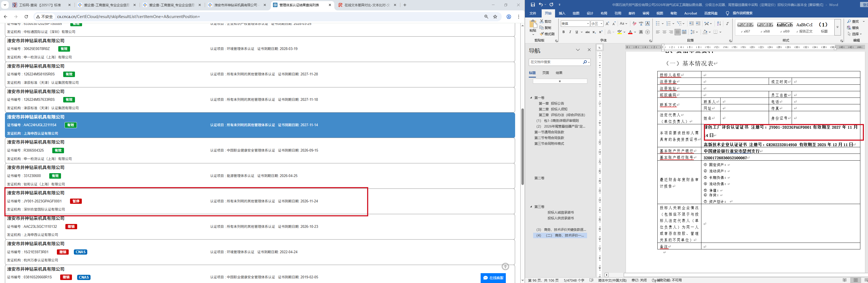Click the 在线客服 button on the webpage

[493, 278]
